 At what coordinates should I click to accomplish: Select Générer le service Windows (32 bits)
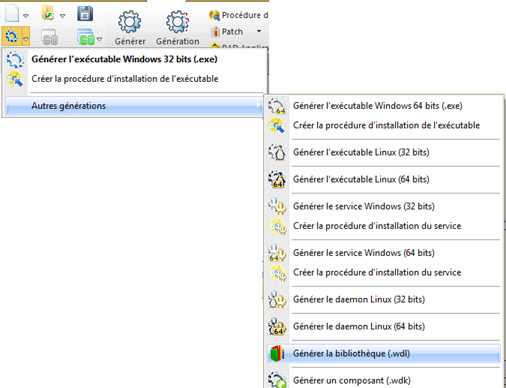click(364, 206)
